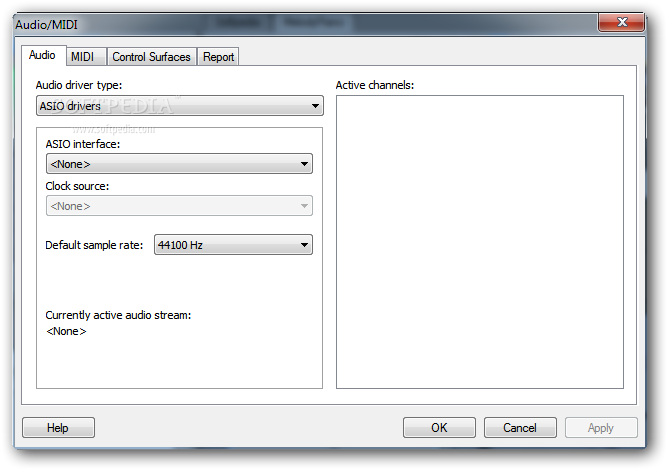
Task: Select the Report tab
Action: (218, 57)
